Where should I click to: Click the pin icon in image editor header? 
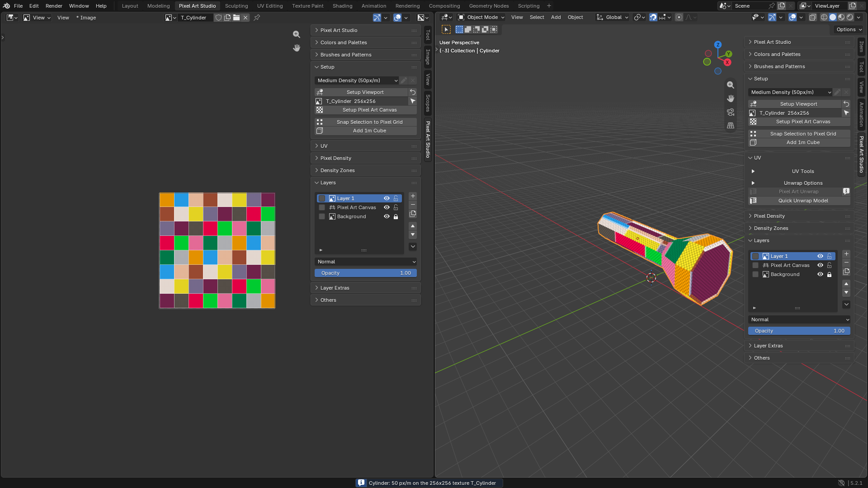click(257, 18)
